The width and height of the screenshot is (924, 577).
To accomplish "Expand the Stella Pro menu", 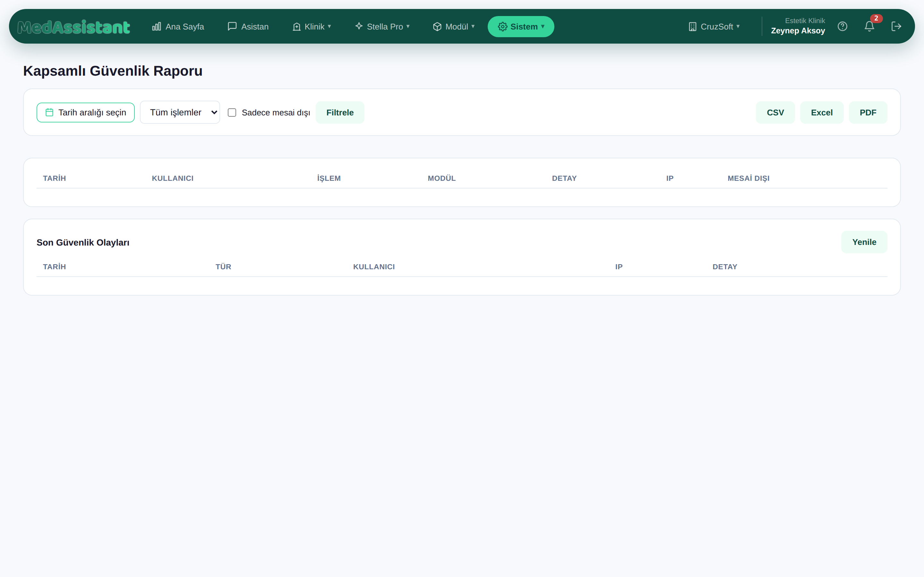I will [x=382, y=27].
